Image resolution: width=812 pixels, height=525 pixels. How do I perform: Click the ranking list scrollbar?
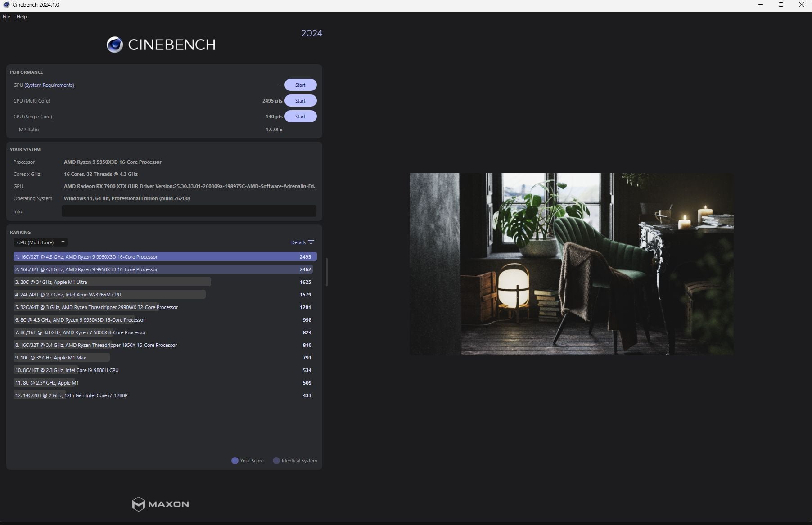tap(326, 272)
